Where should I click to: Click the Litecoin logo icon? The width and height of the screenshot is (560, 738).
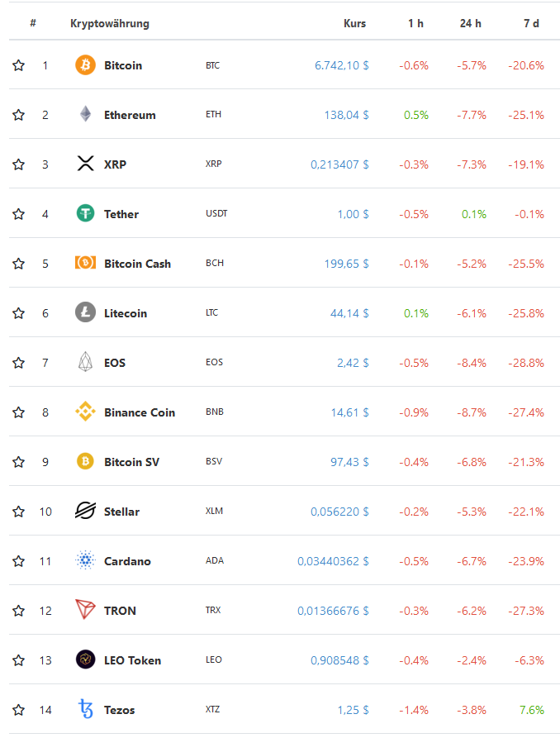[85, 313]
